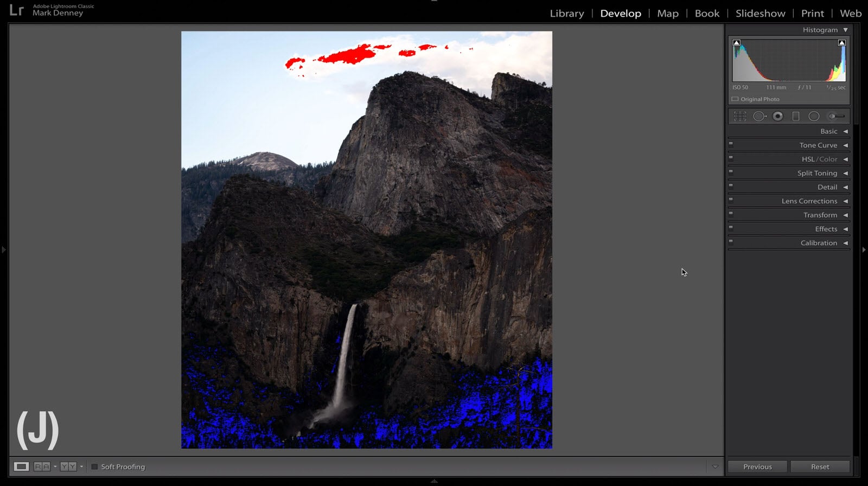Open the Slideshow module
Image resolution: width=868 pixels, height=486 pixels.
[761, 14]
